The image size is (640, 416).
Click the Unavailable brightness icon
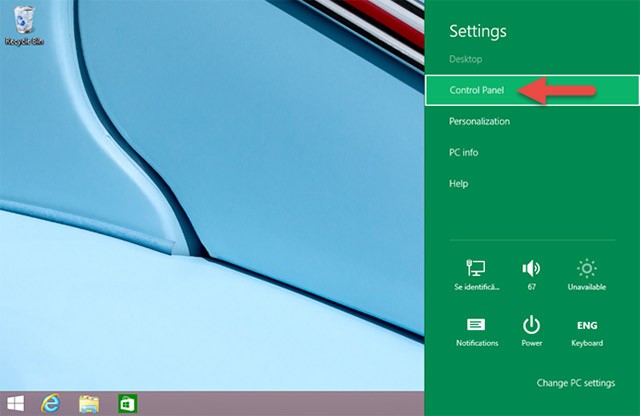tap(587, 268)
